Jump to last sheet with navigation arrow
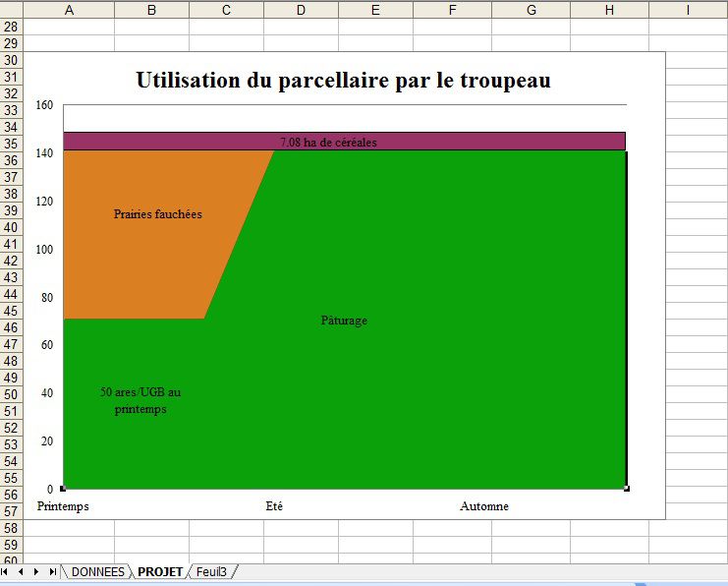 [52, 571]
